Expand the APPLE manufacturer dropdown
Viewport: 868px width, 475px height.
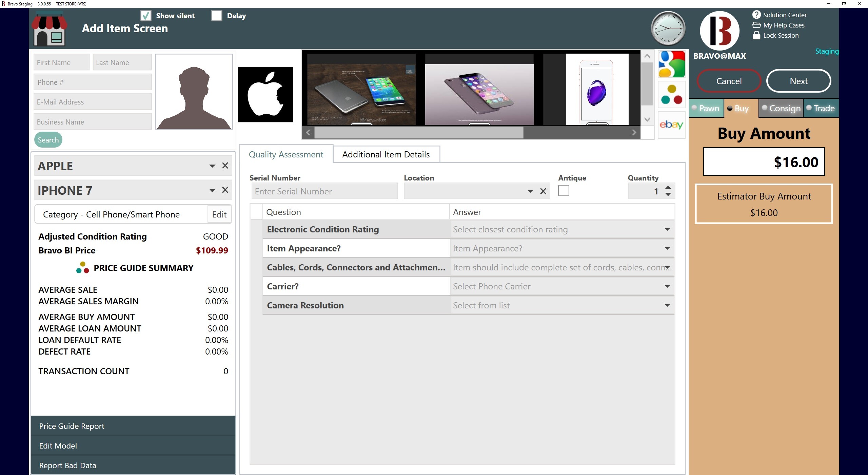click(212, 166)
